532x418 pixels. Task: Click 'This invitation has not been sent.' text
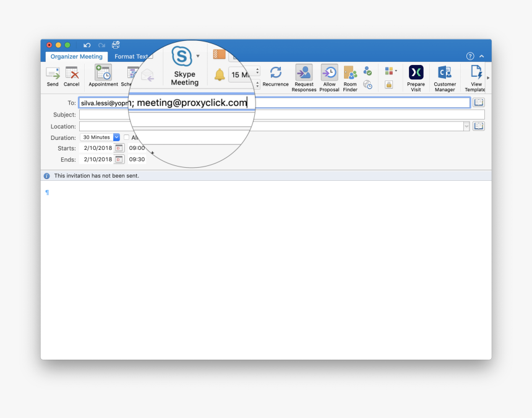[x=97, y=176]
